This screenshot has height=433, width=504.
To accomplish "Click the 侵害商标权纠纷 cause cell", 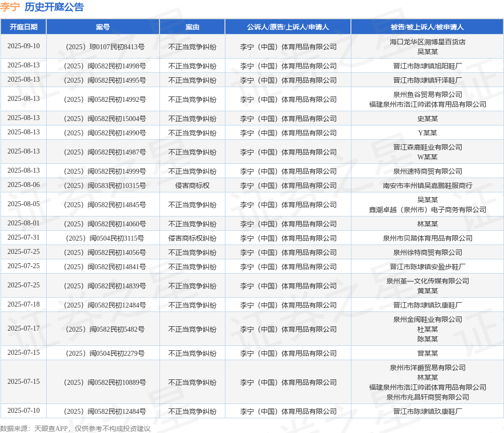I will pyautogui.click(x=192, y=238).
